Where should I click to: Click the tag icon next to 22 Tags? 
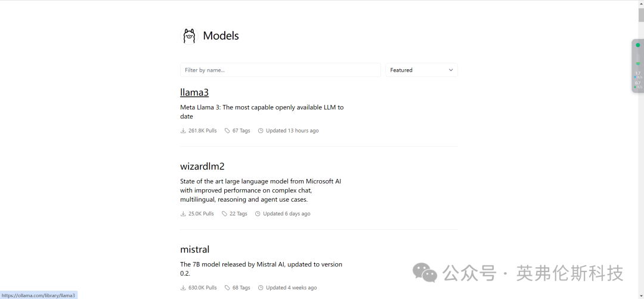click(x=224, y=214)
